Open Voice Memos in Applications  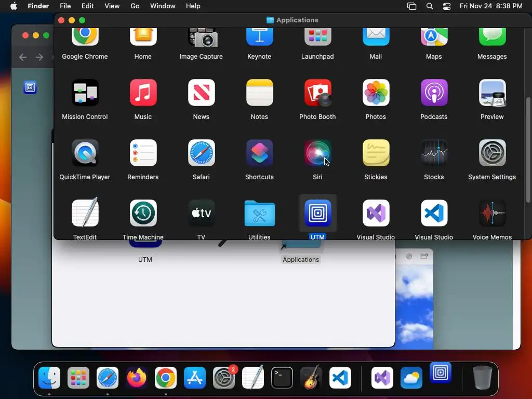(x=493, y=213)
